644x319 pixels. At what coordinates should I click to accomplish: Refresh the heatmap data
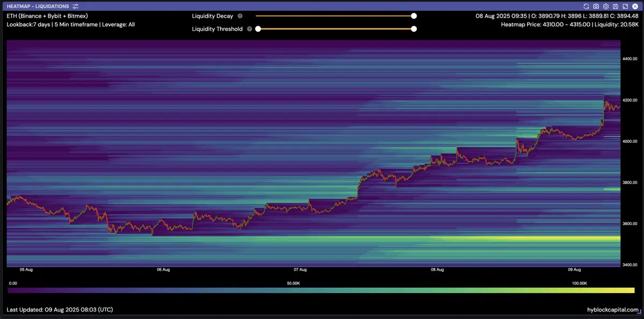click(x=587, y=6)
